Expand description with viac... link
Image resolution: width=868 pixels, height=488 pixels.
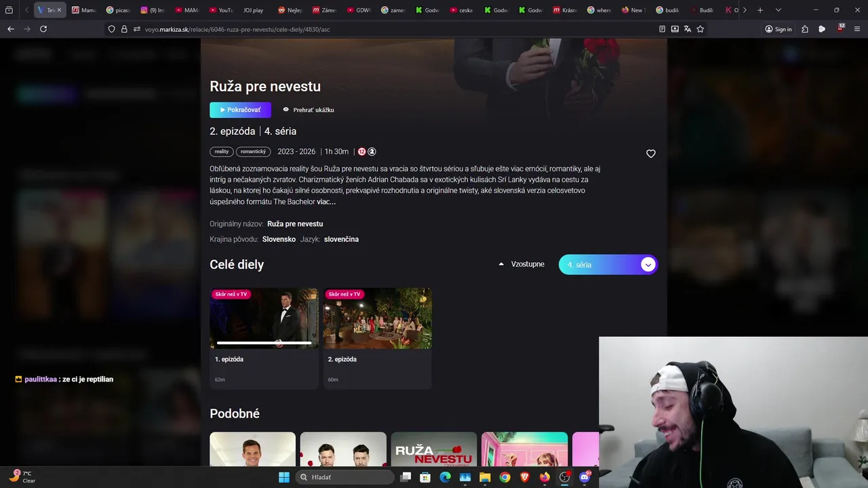click(326, 202)
